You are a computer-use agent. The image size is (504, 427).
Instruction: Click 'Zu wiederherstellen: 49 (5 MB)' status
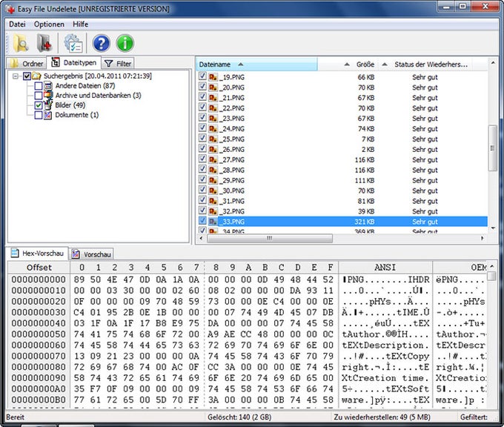382,417
